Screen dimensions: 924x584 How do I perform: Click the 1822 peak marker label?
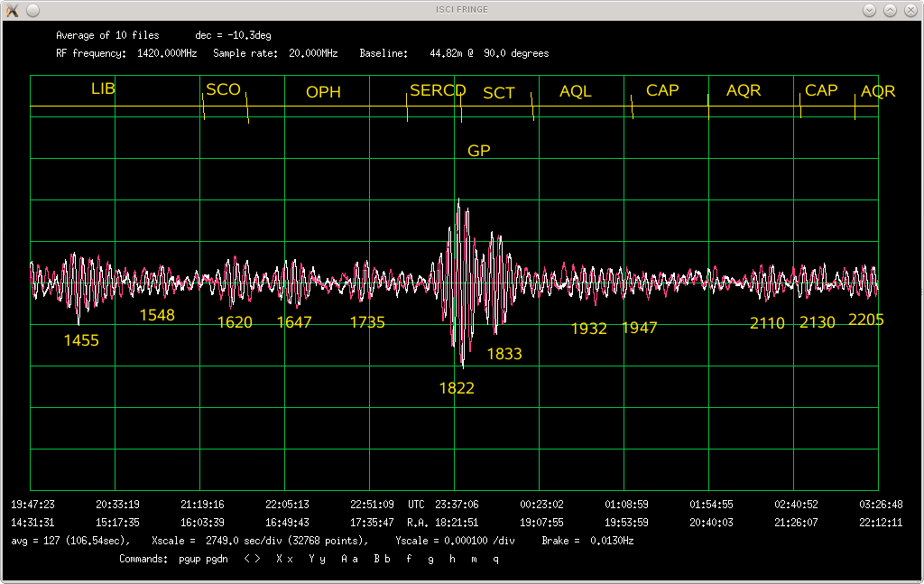coord(457,388)
